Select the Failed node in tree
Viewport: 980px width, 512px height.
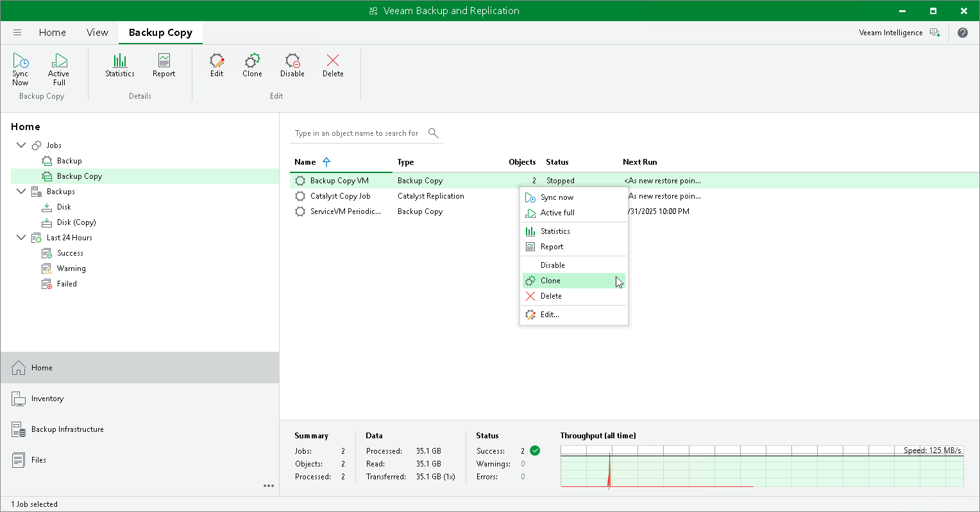pos(67,284)
